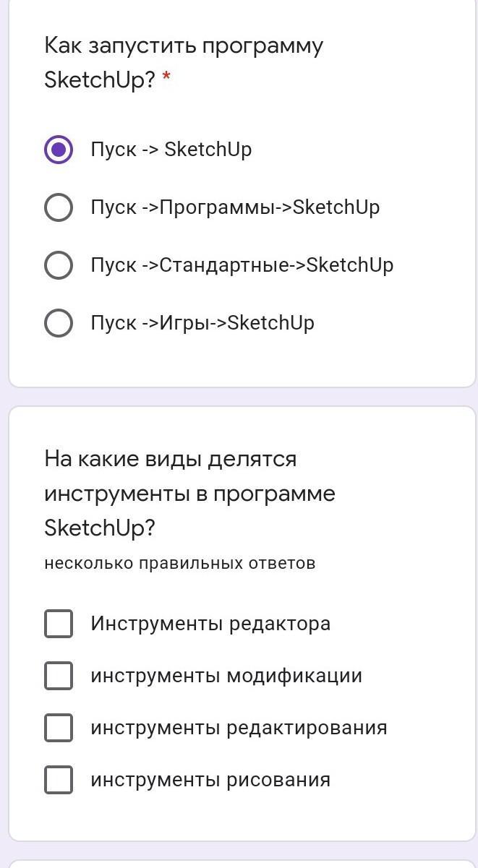Pick the 'Пуск ->Игры->SketchUp' radio button
The image size is (478, 868).
tap(59, 323)
